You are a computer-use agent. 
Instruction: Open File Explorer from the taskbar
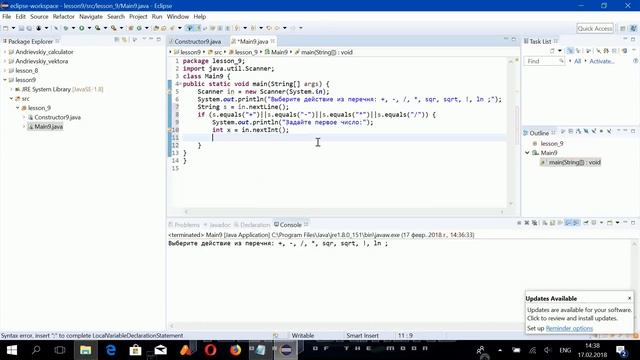point(85,350)
